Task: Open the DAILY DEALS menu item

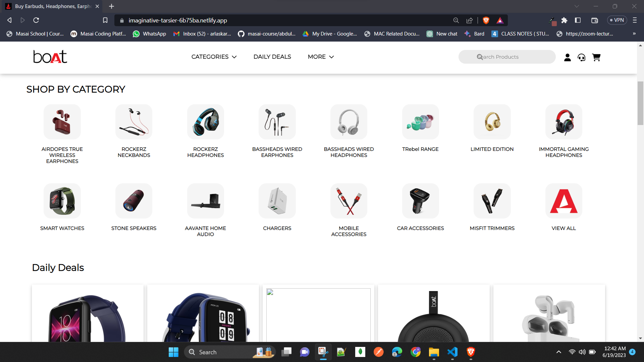Action: click(x=272, y=57)
